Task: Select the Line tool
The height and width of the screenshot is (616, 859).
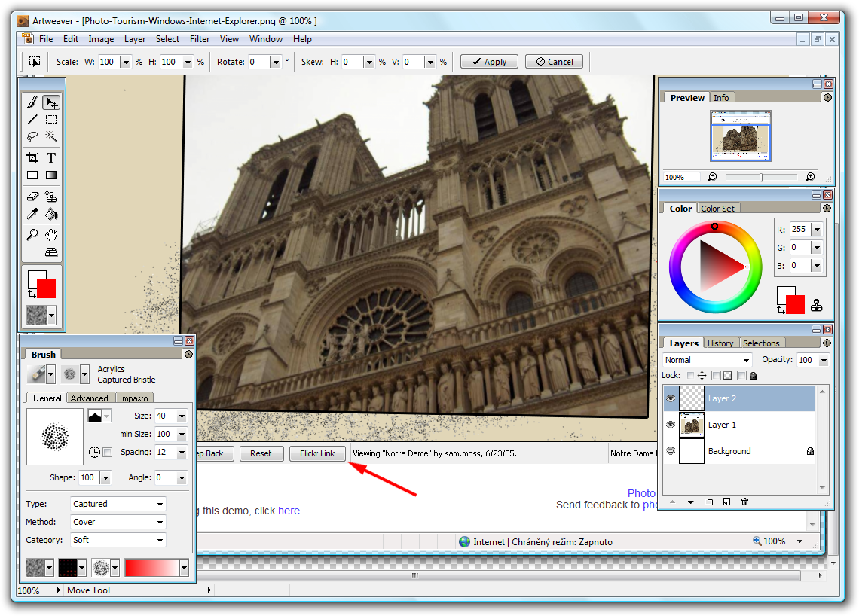Action: [x=33, y=120]
